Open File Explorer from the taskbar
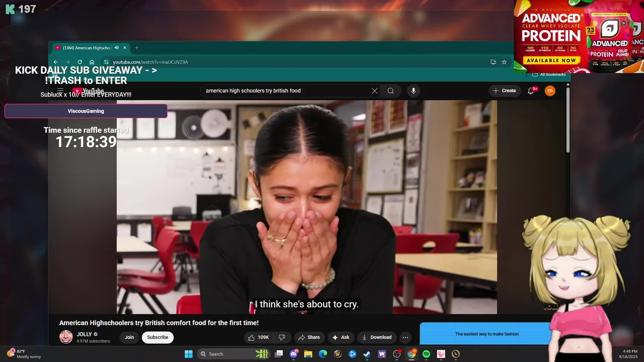Viewport: 644px width, 362px height. point(308,354)
